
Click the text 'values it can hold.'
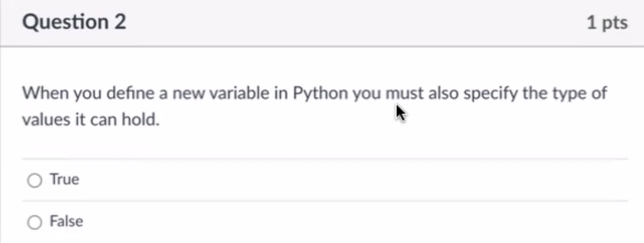point(91,120)
